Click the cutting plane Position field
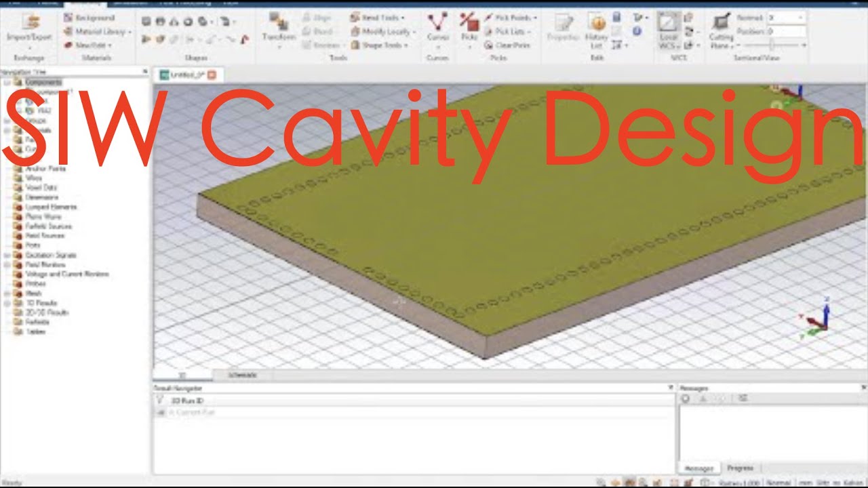 pyautogui.click(x=787, y=31)
